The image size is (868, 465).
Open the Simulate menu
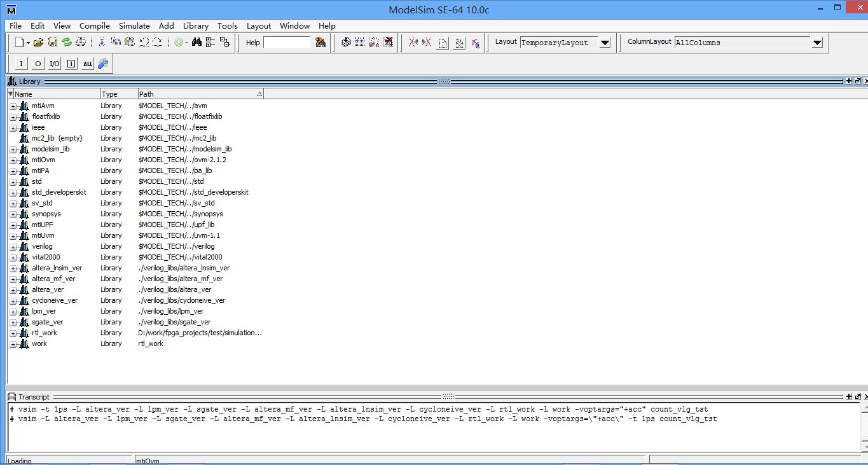tap(134, 25)
